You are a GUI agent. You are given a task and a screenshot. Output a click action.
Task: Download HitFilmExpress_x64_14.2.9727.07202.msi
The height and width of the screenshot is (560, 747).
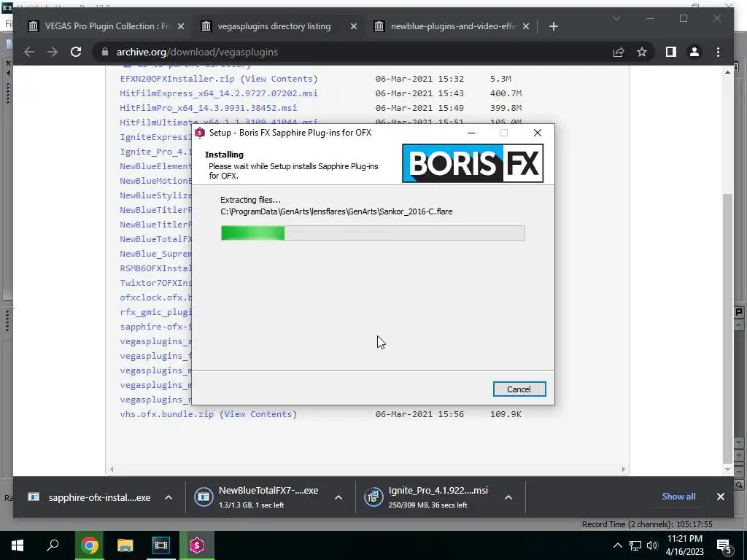pyautogui.click(x=219, y=93)
